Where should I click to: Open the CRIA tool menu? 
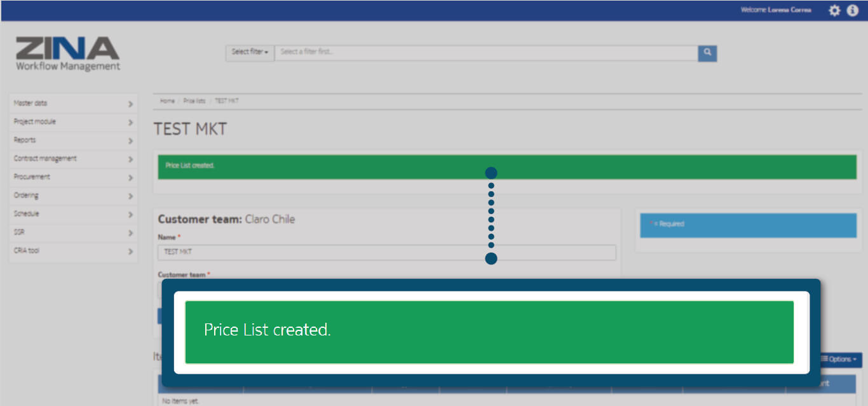coord(73,251)
